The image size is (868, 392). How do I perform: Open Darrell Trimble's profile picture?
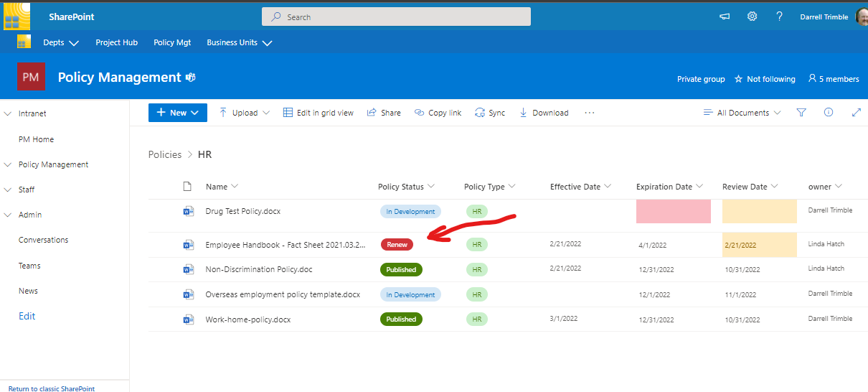(862, 17)
